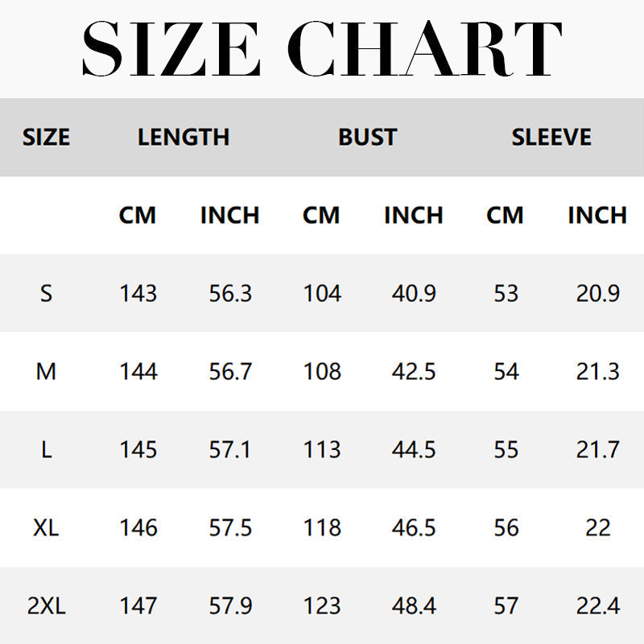Click the INCH subheader under BUST
Image resolution: width=644 pixels, height=644 pixels.
[414, 215]
